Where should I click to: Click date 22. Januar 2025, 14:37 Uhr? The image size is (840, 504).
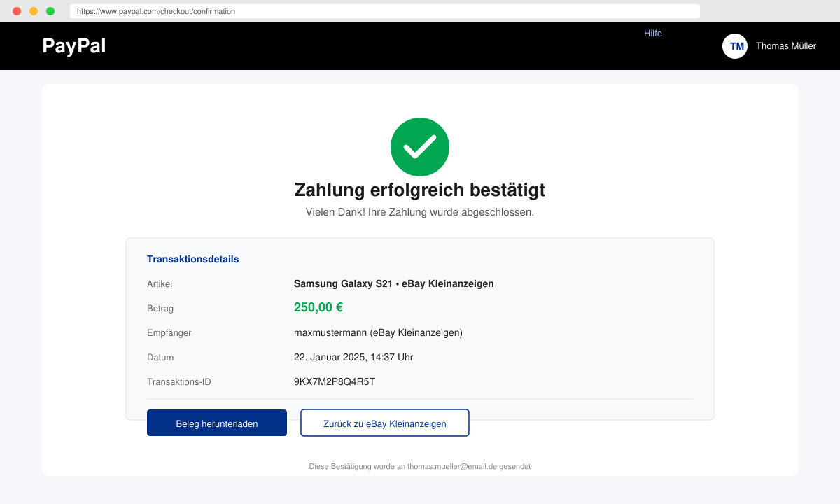tap(353, 358)
